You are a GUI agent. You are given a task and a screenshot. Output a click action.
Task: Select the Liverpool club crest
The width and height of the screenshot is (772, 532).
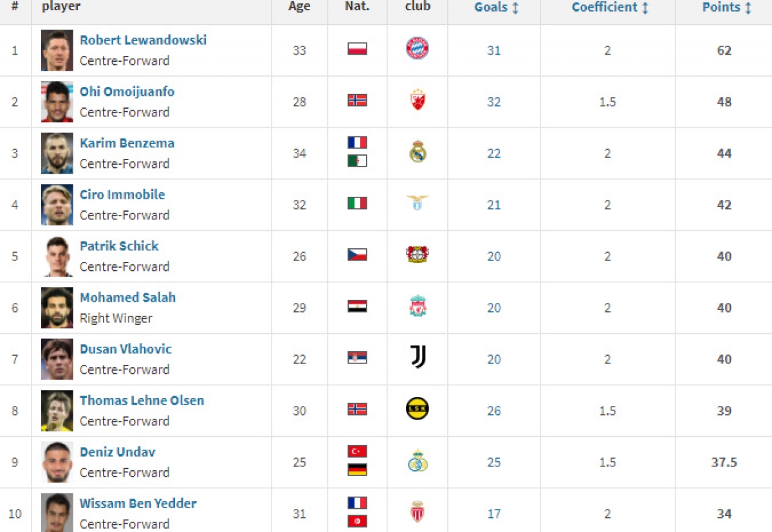(x=418, y=306)
